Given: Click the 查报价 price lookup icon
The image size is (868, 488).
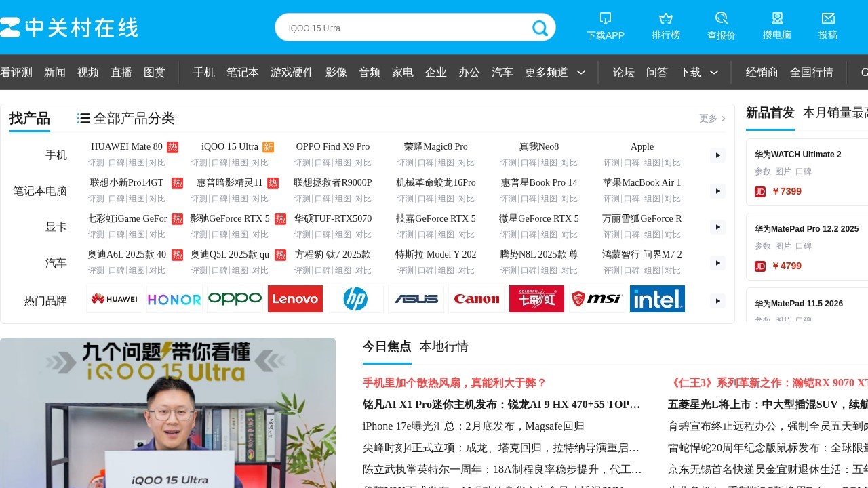Looking at the screenshot, I should pos(721,18).
